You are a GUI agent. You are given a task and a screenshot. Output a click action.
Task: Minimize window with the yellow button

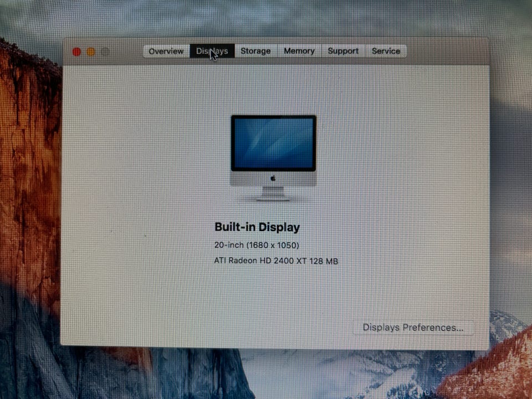pos(91,52)
